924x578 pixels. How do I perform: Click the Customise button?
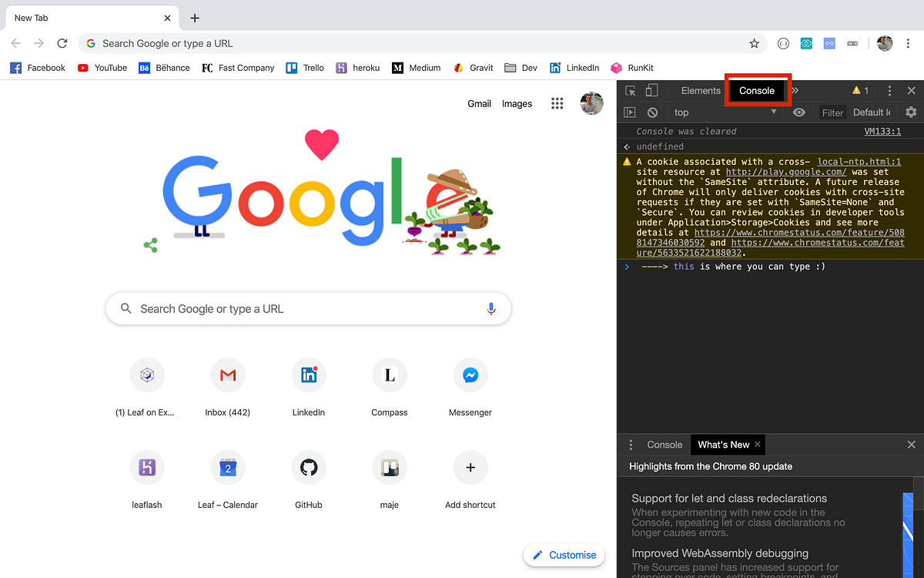point(564,555)
